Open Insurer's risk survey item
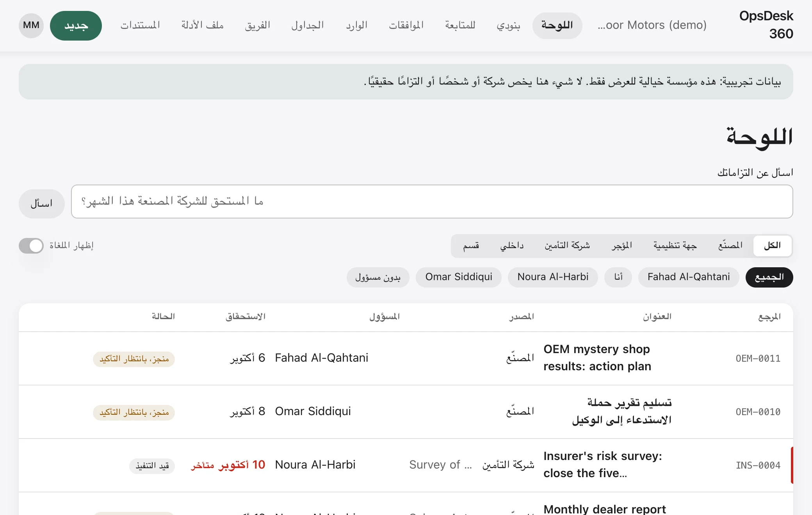This screenshot has height=515, width=812. pyautogui.click(x=603, y=465)
